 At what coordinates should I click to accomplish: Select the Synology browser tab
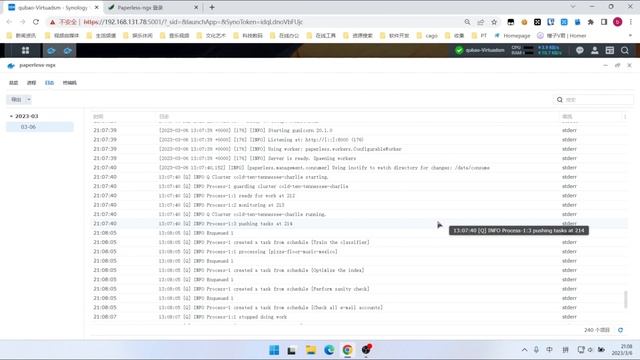pos(52,7)
